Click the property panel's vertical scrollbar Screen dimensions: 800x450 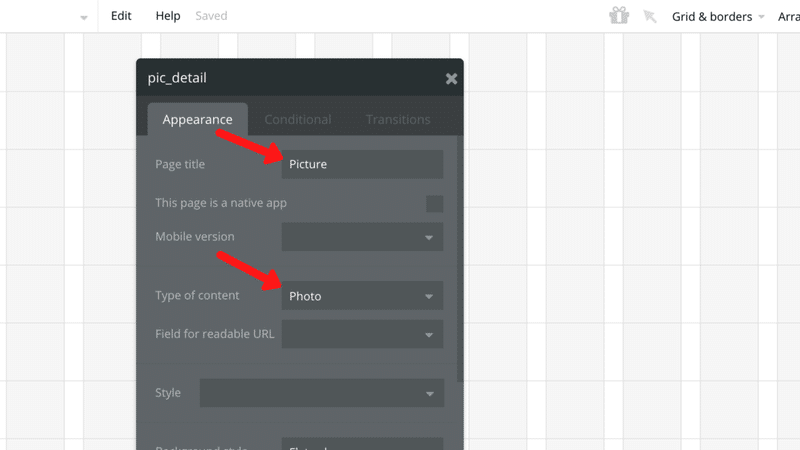460,260
